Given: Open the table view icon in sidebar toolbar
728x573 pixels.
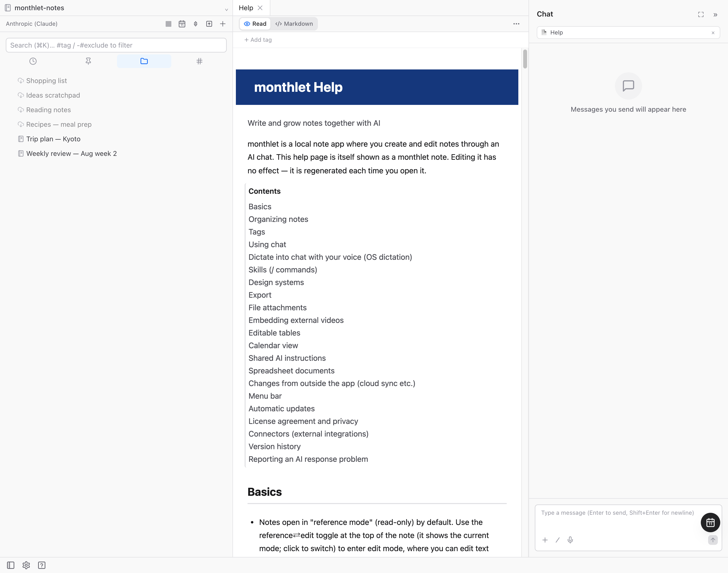Looking at the screenshot, I should tap(168, 24).
